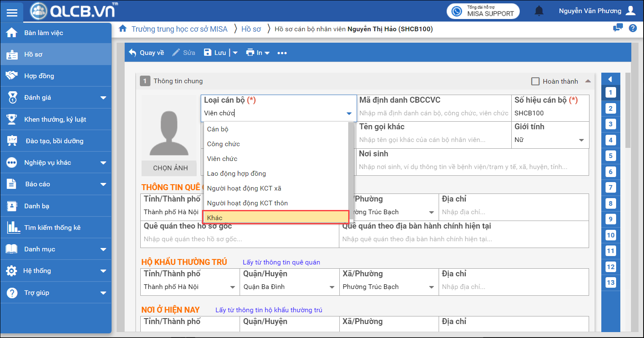Tick the Hoàn thành checkbox
This screenshot has width=644, height=338.
click(x=535, y=82)
